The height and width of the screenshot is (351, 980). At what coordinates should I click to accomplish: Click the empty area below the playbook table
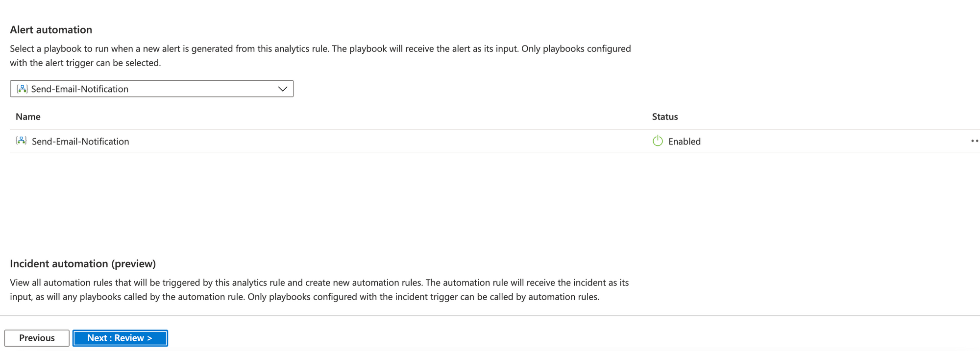(490, 201)
